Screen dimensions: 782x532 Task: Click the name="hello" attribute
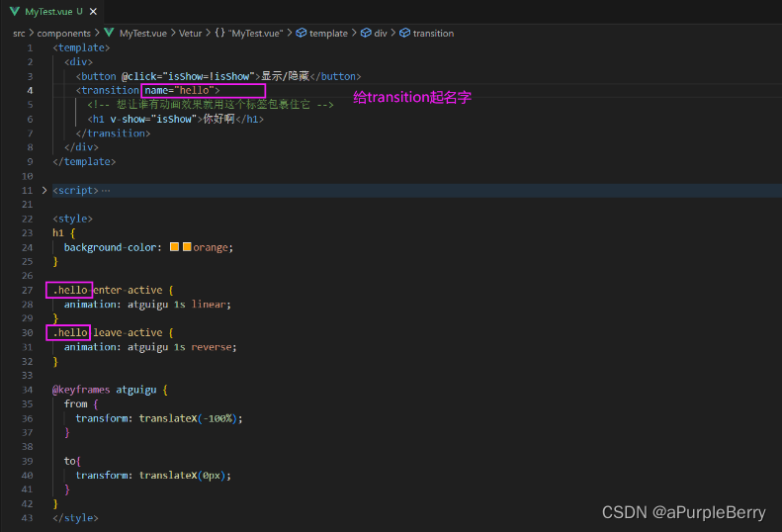coord(180,90)
